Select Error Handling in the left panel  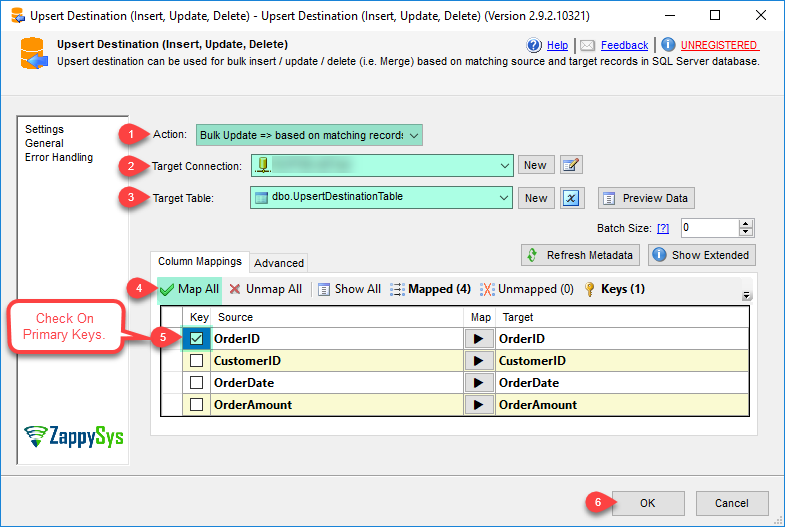click(x=59, y=157)
